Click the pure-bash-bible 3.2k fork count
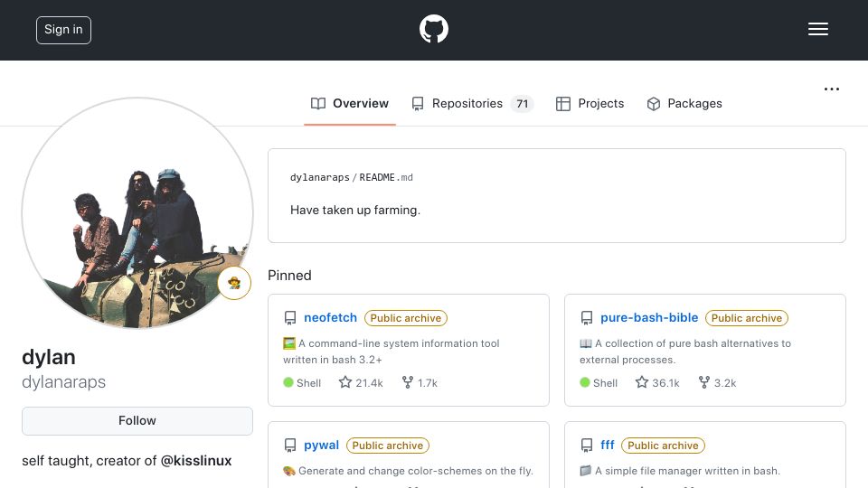Viewport: 868px width, 488px height. (x=725, y=383)
